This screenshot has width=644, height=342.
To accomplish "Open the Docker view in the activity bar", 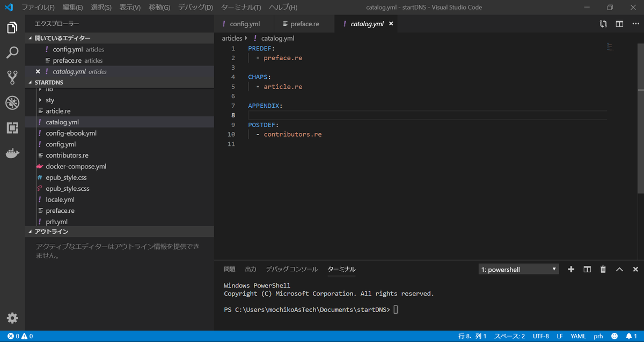I will pos(12,153).
